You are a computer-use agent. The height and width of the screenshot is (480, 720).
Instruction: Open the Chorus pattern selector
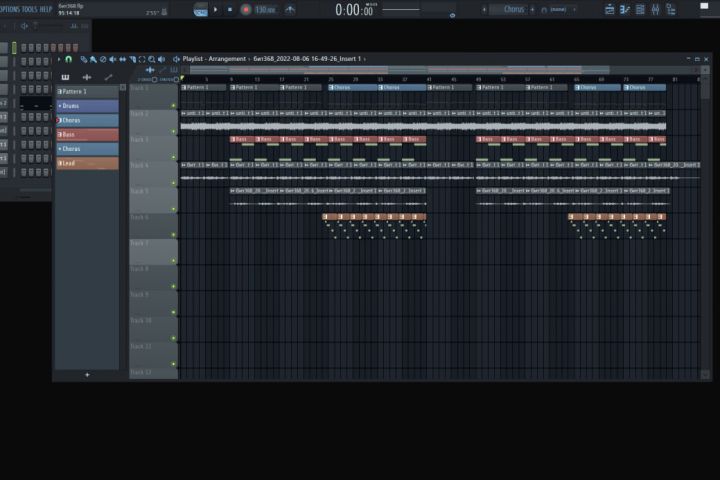pyautogui.click(x=510, y=9)
